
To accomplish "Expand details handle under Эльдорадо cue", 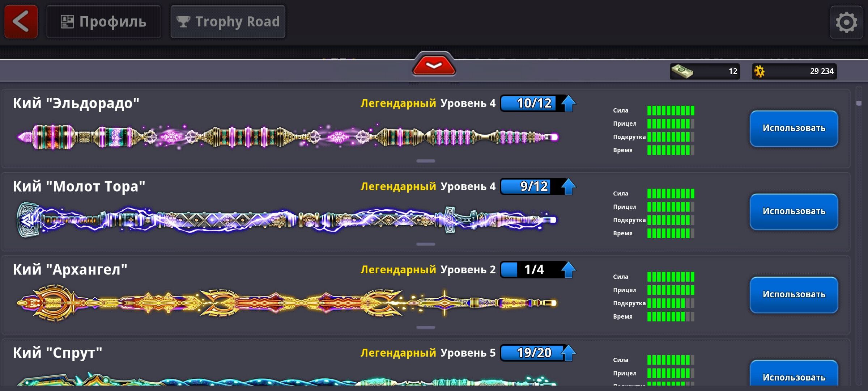I will click(426, 161).
